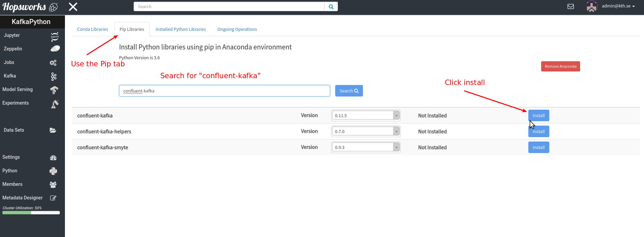This screenshot has height=237, width=644.
Task: Open Installed Python Libraries tab
Action: click(x=181, y=29)
